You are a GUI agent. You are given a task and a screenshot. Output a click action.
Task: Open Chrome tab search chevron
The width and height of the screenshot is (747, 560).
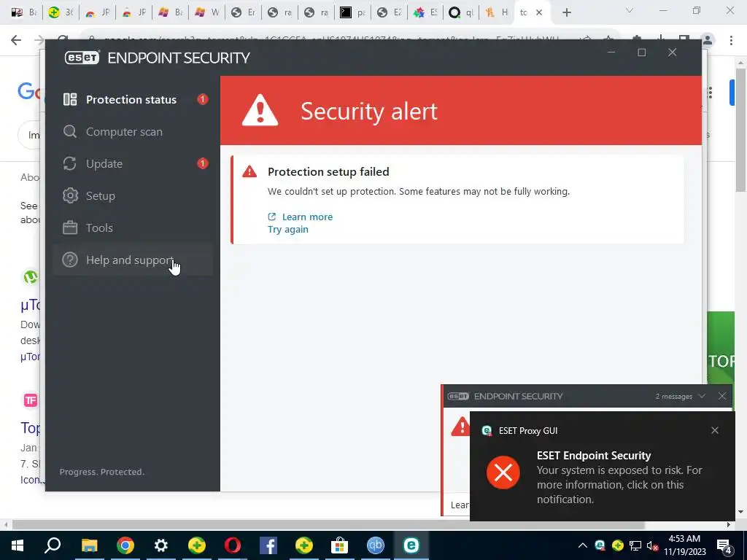(x=630, y=11)
